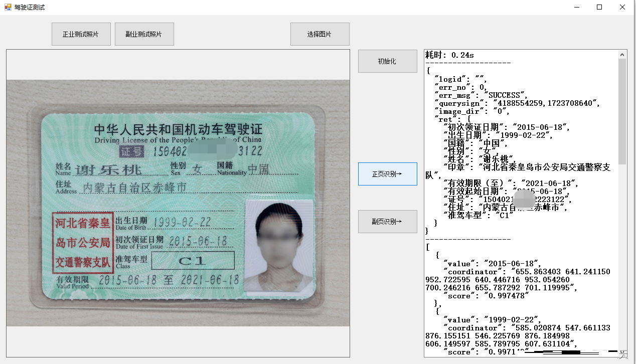Click the C1 class box on the license

pyautogui.click(x=193, y=261)
